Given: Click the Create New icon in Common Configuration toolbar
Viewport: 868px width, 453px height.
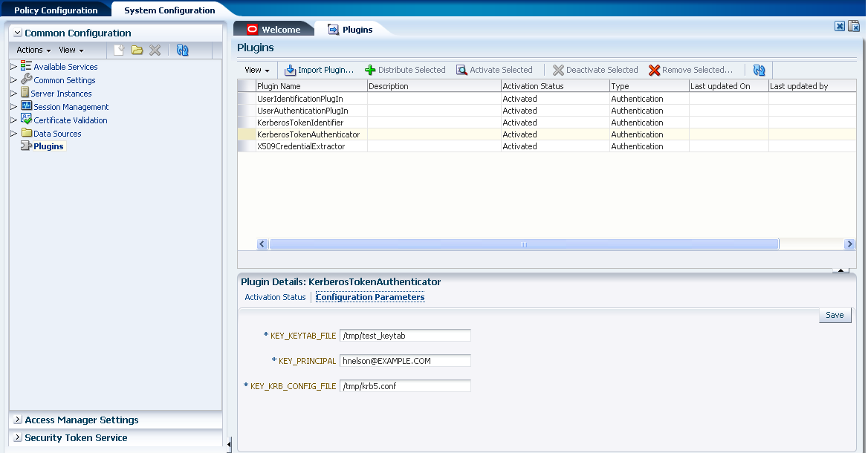Looking at the screenshot, I should pyautogui.click(x=117, y=50).
